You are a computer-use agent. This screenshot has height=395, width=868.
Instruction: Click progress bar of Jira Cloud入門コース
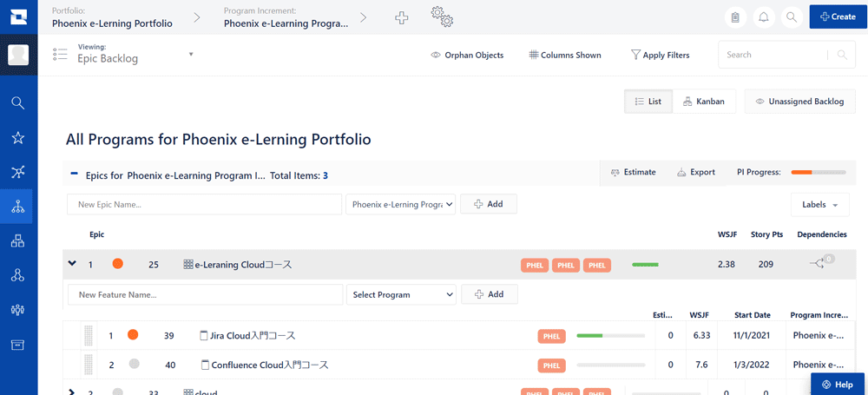610,335
